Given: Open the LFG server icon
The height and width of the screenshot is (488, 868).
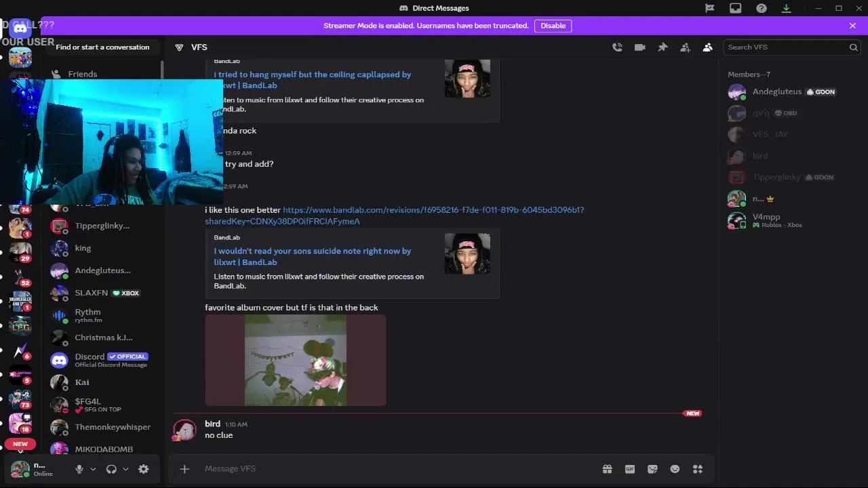Looking at the screenshot, I should (20, 326).
